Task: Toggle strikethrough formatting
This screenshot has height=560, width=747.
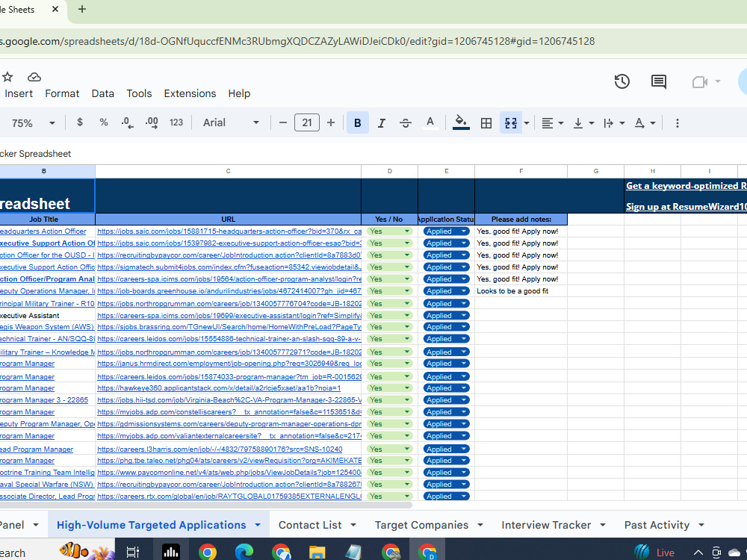Action: [x=406, y=123]
